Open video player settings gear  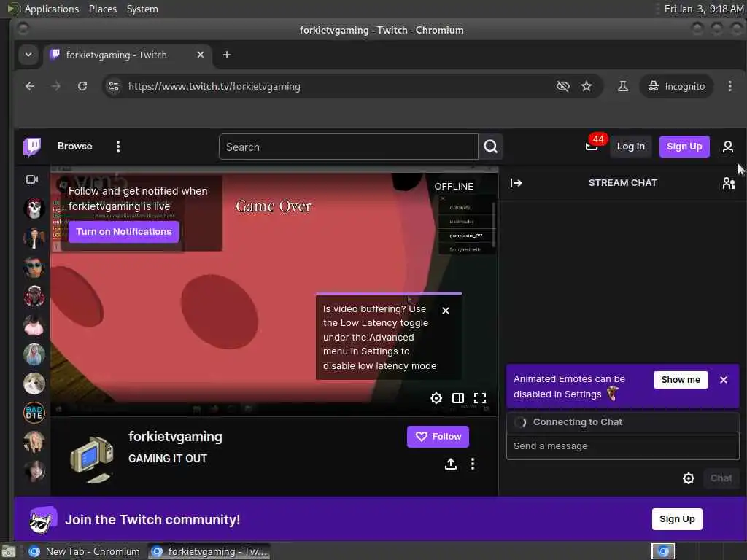(x=436, y=398)
